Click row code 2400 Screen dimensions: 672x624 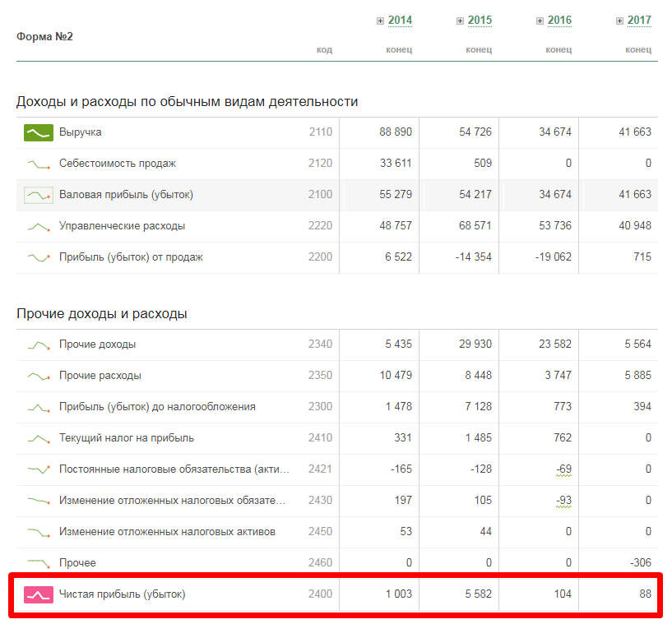coord(321,594)
